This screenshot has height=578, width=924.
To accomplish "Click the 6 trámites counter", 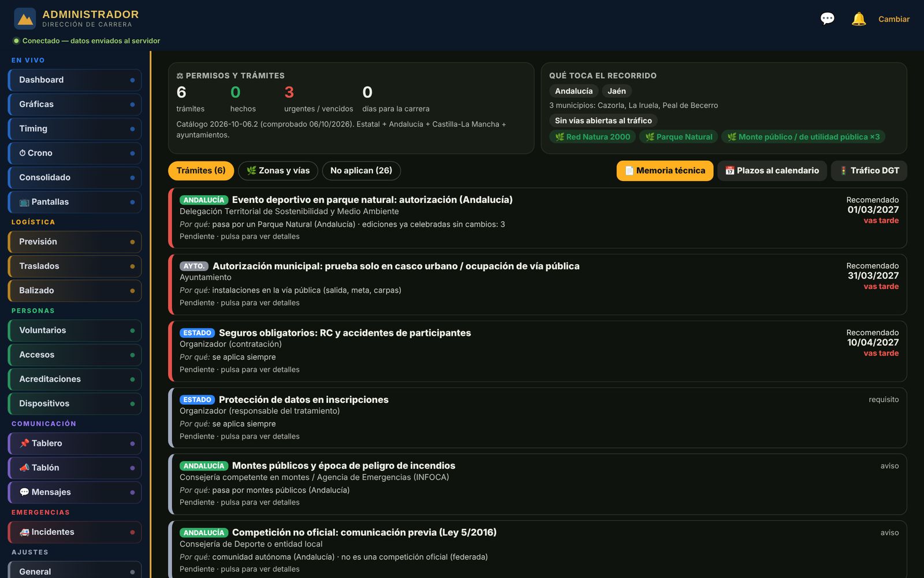I will coord(181,92).
